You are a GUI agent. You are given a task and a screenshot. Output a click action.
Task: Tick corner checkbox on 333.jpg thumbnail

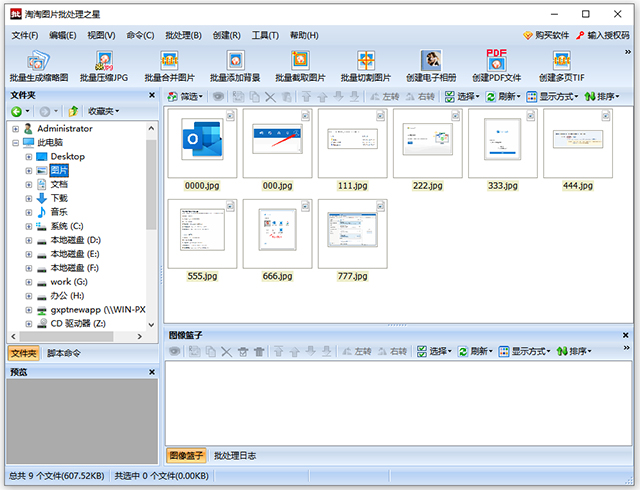click(x=531, y=116)
